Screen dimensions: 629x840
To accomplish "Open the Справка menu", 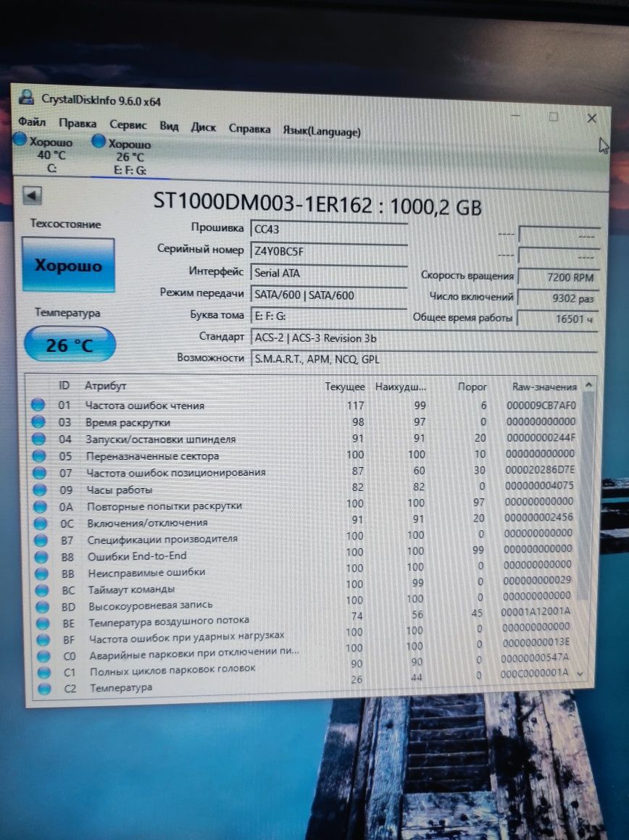I will point(249,129).
